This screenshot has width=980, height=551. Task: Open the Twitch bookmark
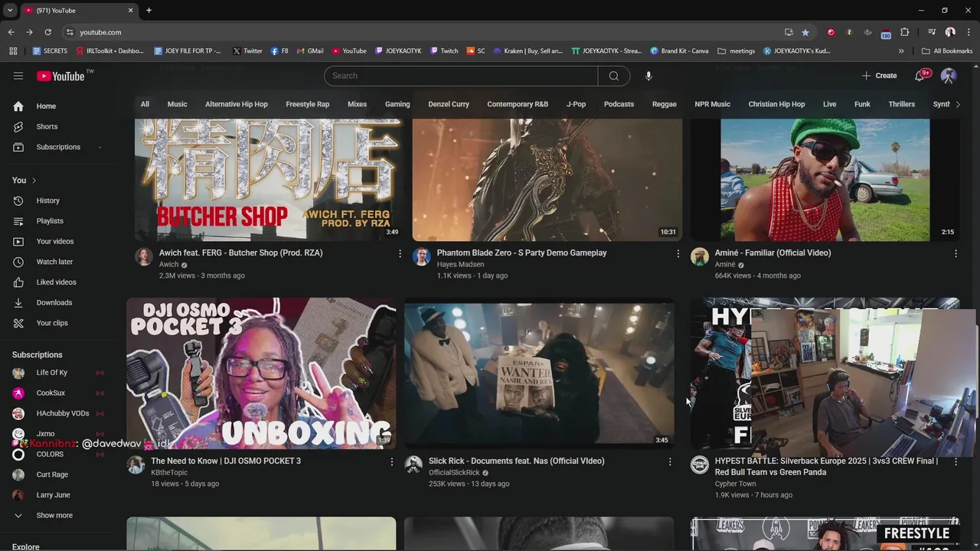[x=444, y=51]
